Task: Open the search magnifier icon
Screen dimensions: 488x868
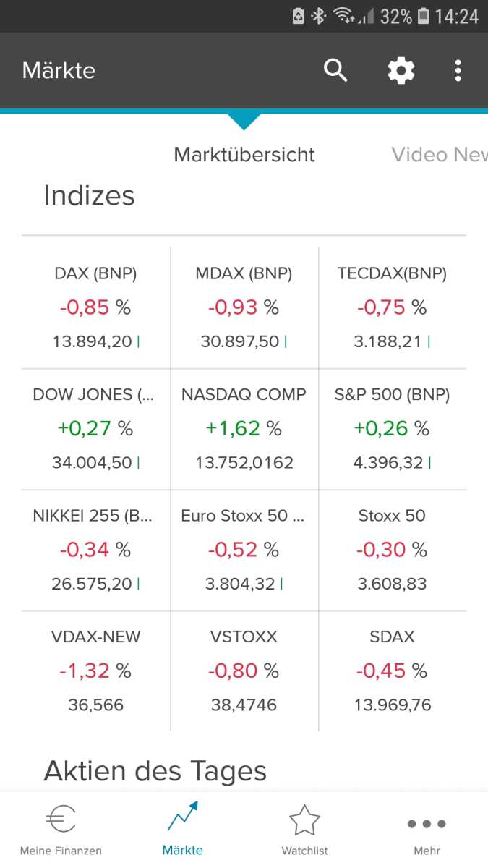Action: [x=335, y=70]
